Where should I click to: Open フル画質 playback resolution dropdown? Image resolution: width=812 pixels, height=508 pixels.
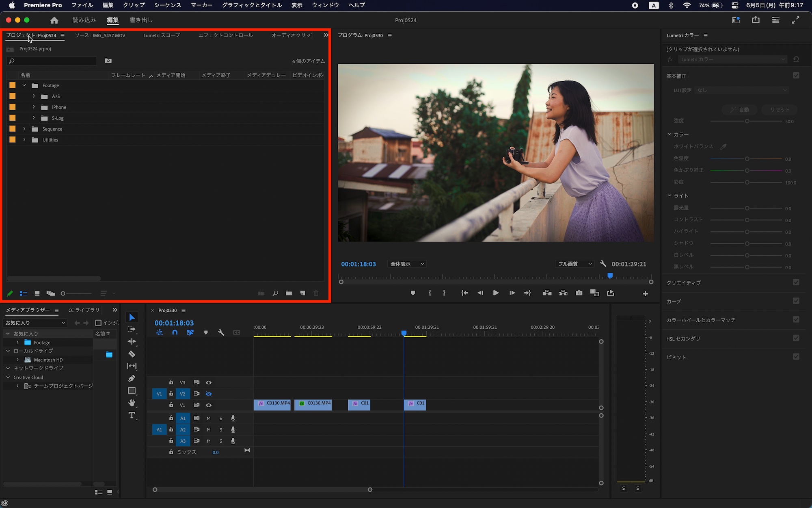(574, 264)
